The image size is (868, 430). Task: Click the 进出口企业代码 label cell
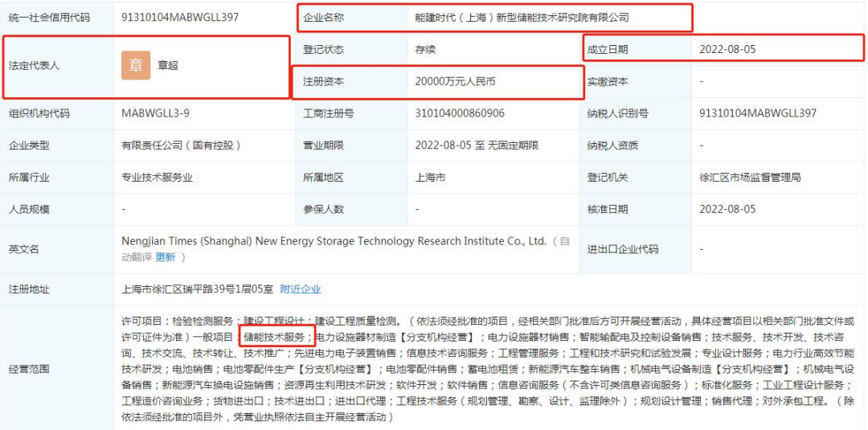(636, 249)
